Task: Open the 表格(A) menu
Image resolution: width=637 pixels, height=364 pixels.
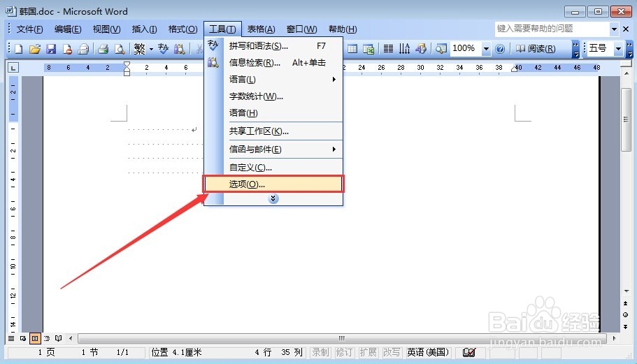Action: click(x=262, y=29)
